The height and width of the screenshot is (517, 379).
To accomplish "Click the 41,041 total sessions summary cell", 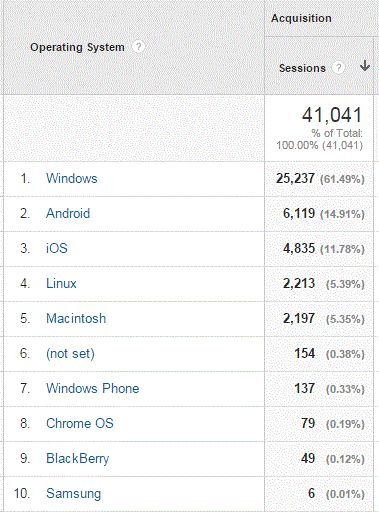I will click(x=319, y=128).
